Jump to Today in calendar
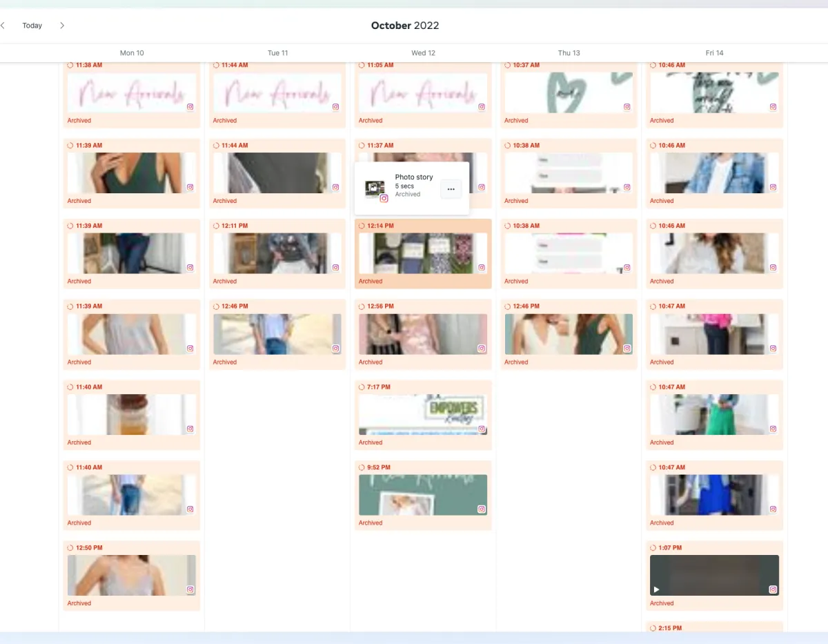The image size is (828, 644). [x=32, y=26]
